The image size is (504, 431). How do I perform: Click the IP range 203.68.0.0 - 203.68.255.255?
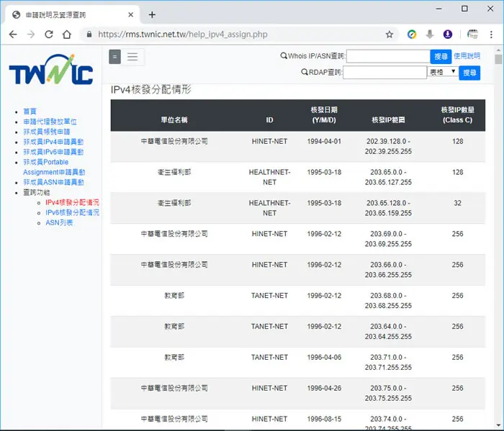point(388,301)
